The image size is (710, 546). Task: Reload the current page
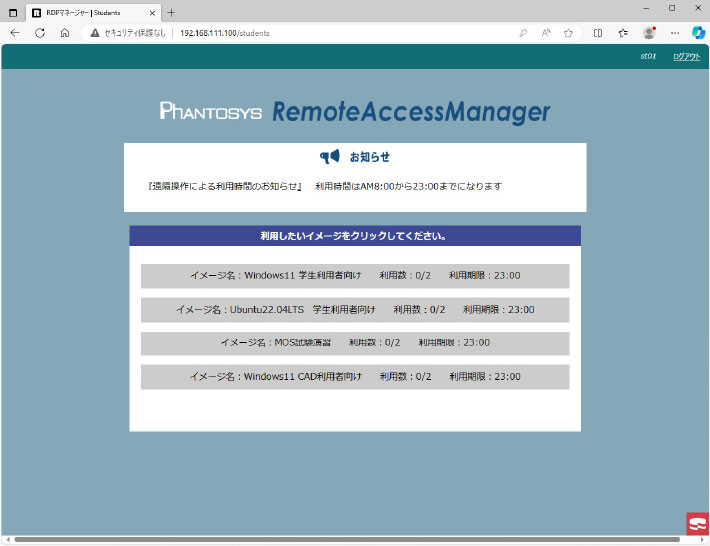pos(40,33)
